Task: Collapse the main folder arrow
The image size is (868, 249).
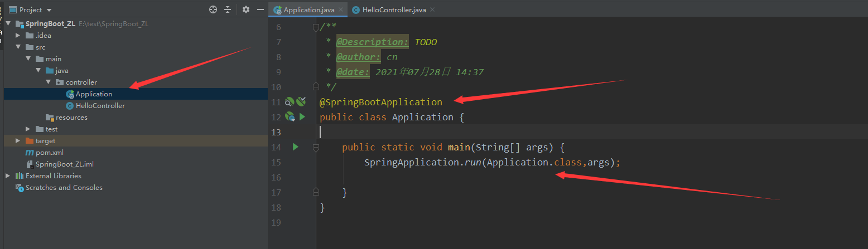Action: tap(28, 59)
